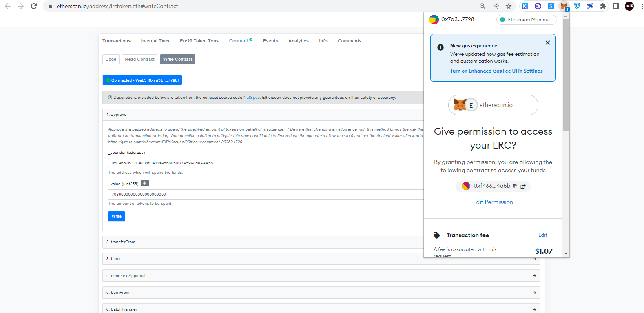Click the Write button for approve
The width and height of the screenshot is (644, 313).
(117, 216)
